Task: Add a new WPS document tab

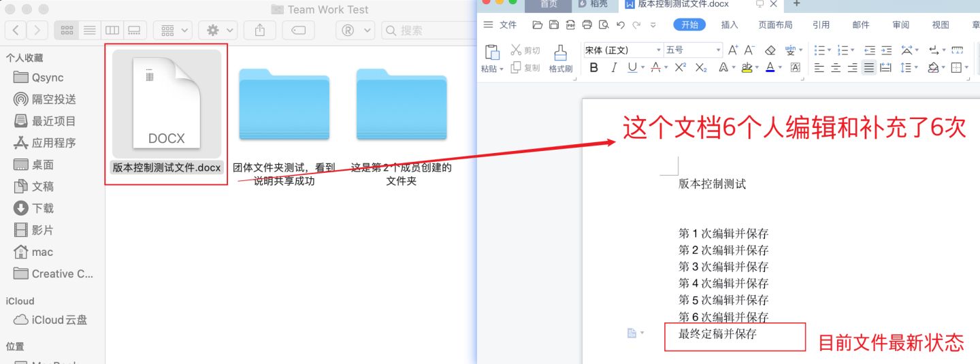Action: (797, 4)
